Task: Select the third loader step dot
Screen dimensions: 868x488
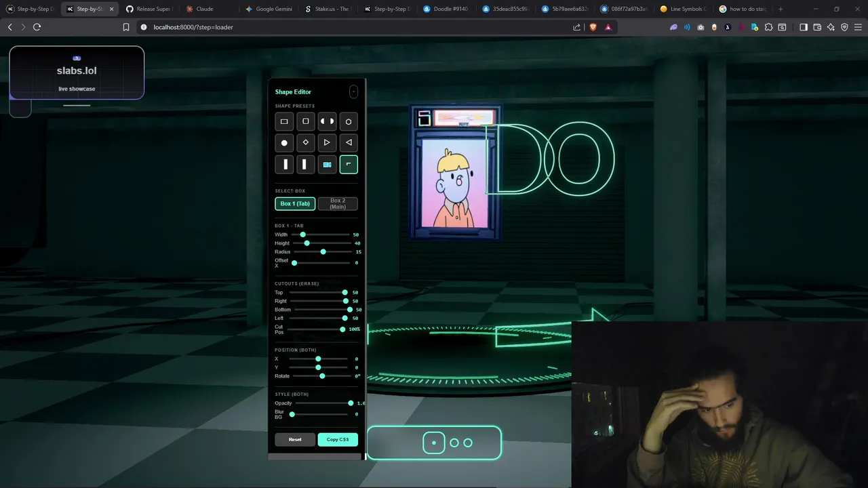Action: 468,443
